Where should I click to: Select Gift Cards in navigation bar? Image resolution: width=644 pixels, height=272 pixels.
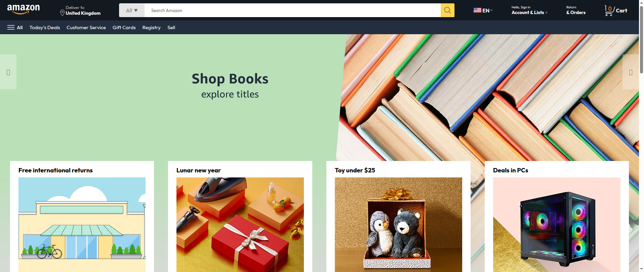coord(124,28)
